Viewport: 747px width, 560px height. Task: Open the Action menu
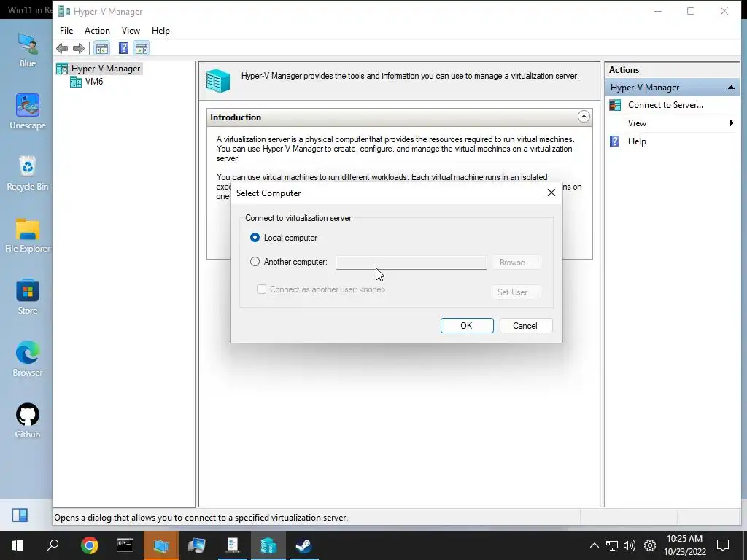point(97,31)
